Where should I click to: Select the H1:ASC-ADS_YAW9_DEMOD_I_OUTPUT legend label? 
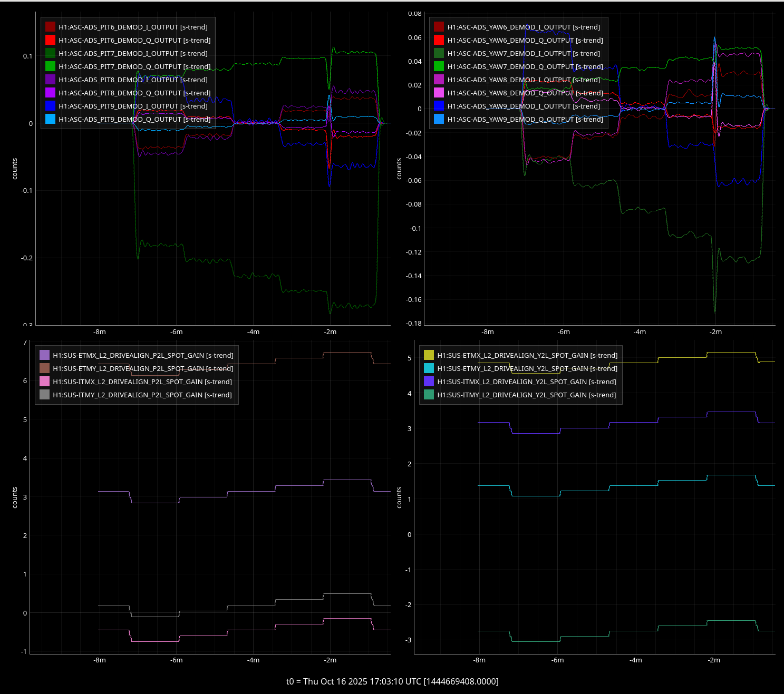coord(524,106)
